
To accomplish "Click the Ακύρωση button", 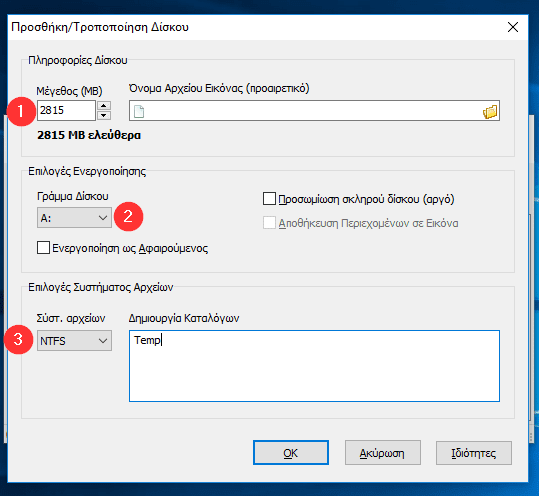I will coord(383,453).
